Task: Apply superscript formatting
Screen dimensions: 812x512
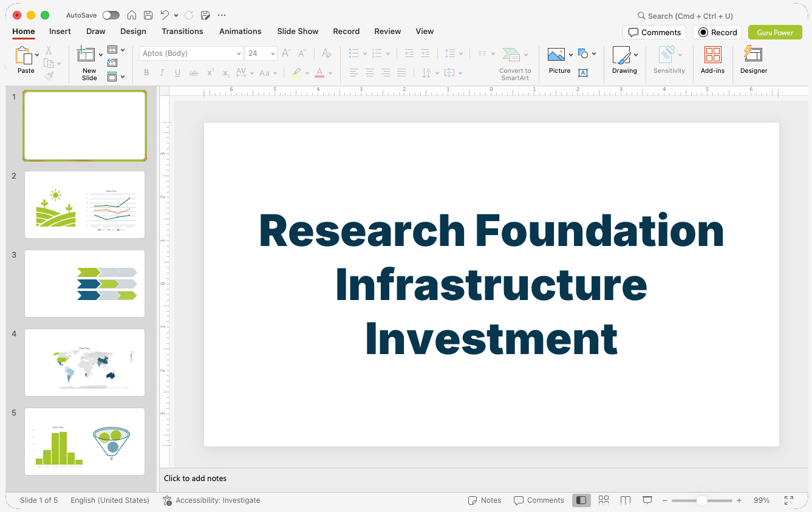Action: point(210,73)
